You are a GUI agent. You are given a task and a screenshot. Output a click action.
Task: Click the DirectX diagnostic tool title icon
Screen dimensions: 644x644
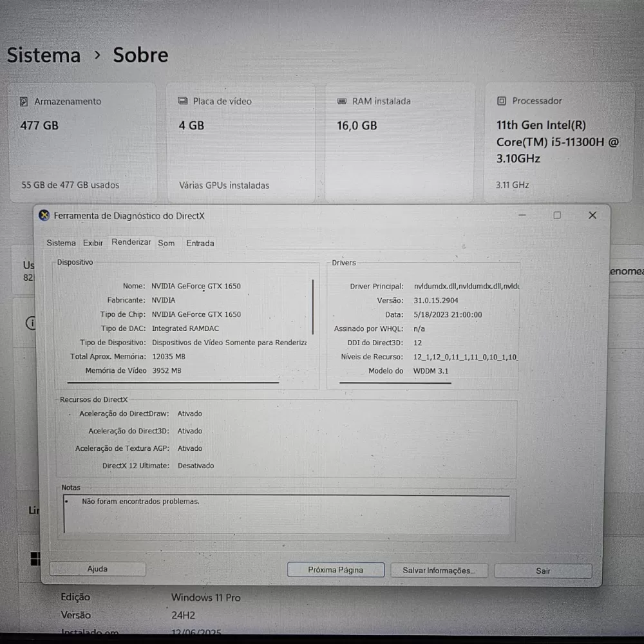44,215
